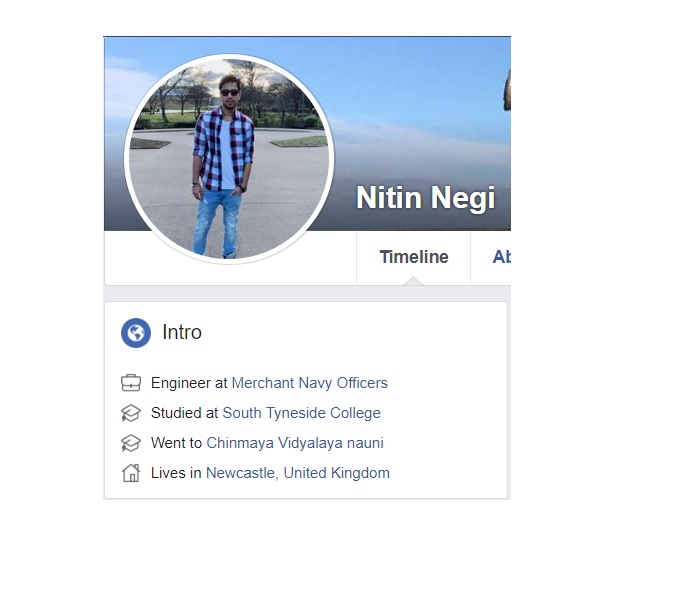
Task: Open the Newcastle, United Kingdom link
Action: (x=298, y=473)
